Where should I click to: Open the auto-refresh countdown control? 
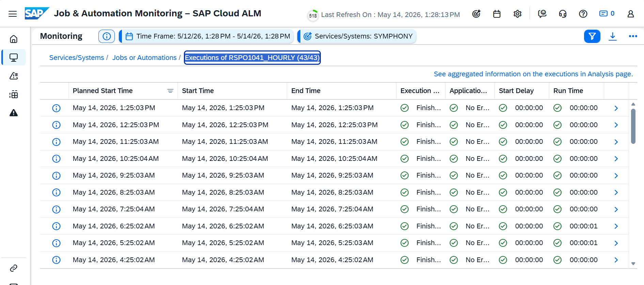click(x=313, y=15)
